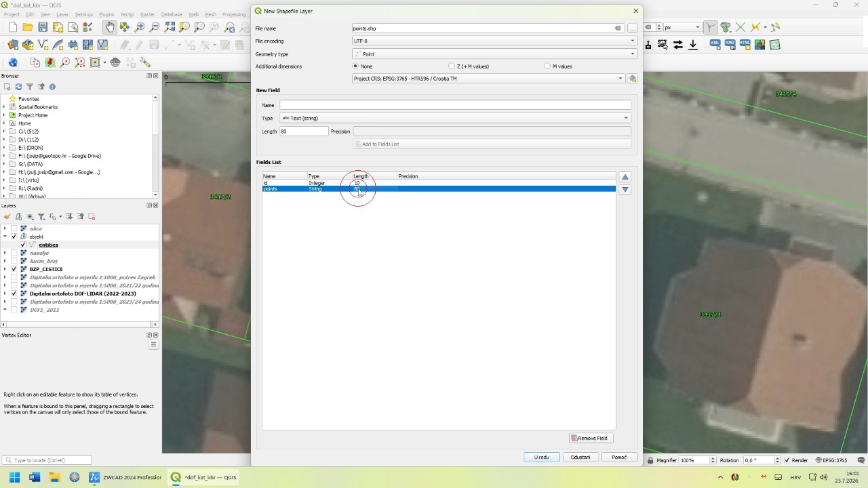868x488 pixels.
Task: Open the Raster menu
Action: 147,14
